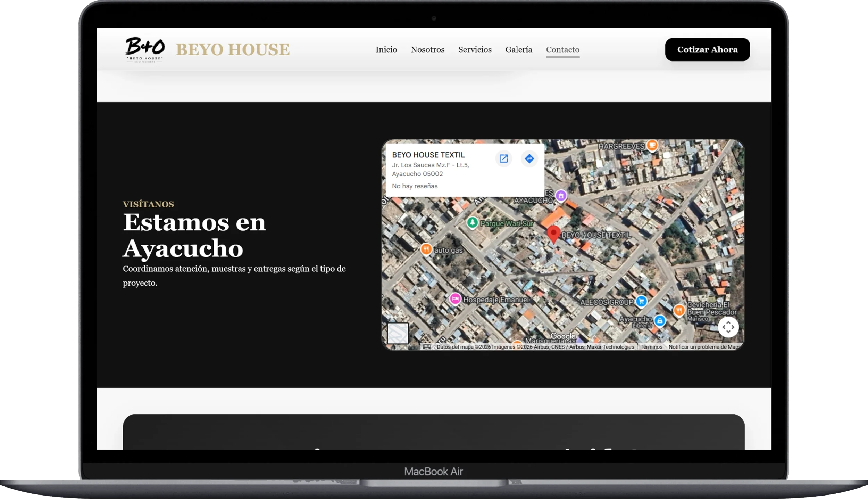Viewport: 868px width, 499px height.
Task: Click the auto gas restaurant marker
Action: pyautogui.click(x=426, y=249)
